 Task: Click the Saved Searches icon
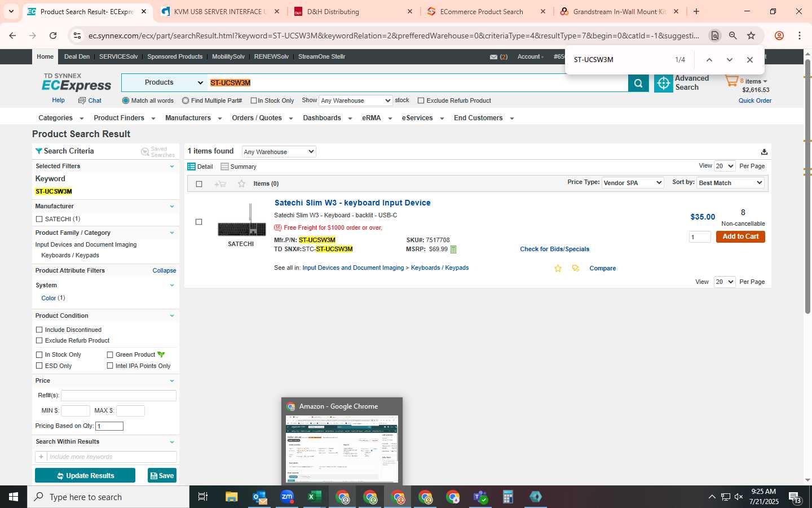(x=145, y=152)
